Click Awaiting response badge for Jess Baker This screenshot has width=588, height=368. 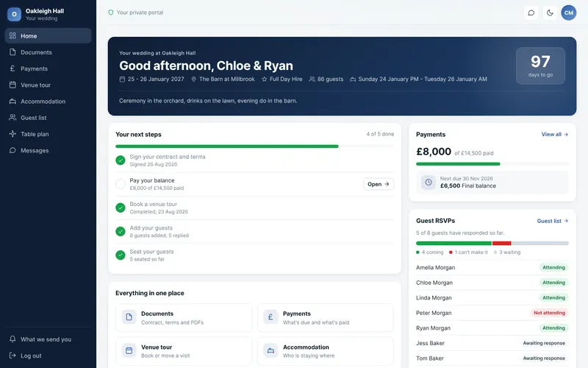click(x=544, y=343)
